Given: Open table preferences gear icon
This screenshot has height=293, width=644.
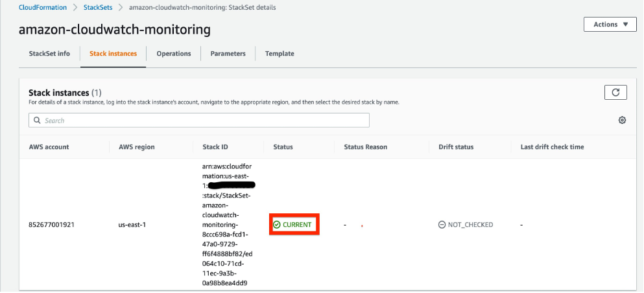Looking at the screenshot, I should pos(622,120).
